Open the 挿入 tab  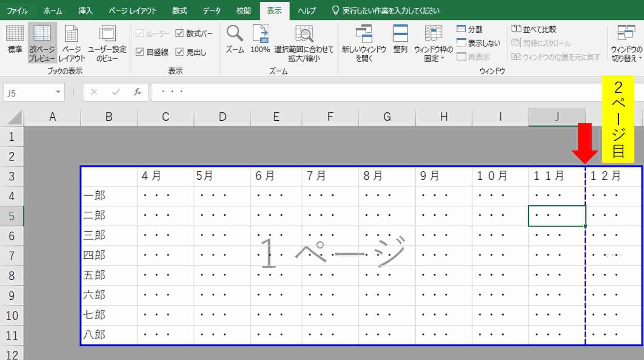pyautogui.click(x=85, y=11)
